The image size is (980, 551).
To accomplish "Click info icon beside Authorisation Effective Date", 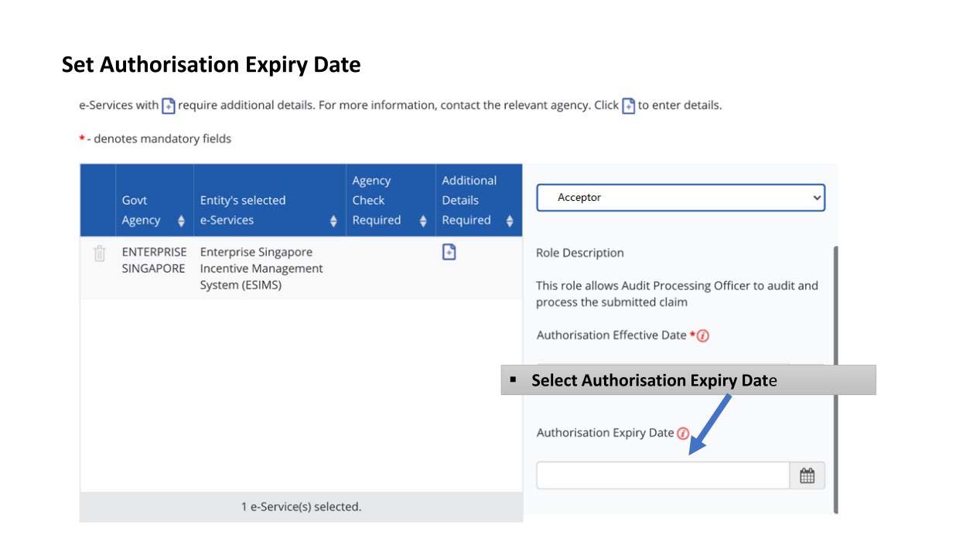I will point(703,335).
